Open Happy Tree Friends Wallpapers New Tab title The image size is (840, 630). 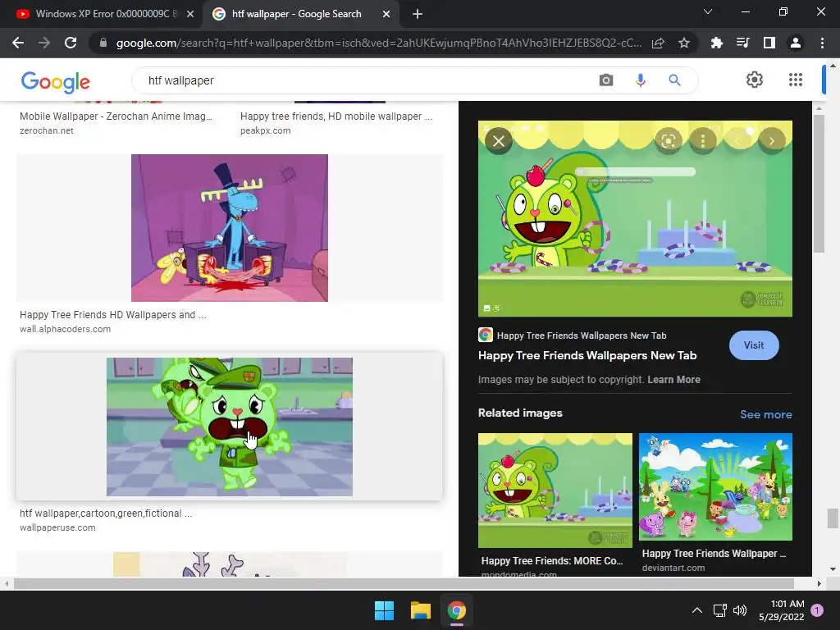587,355
